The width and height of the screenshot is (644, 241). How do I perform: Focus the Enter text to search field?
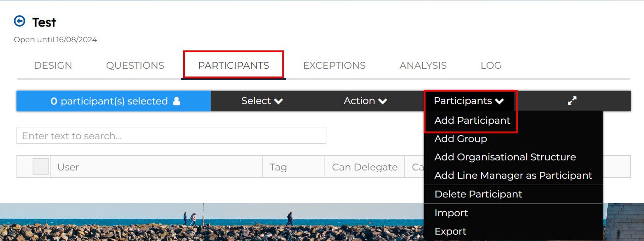[171, 136]
